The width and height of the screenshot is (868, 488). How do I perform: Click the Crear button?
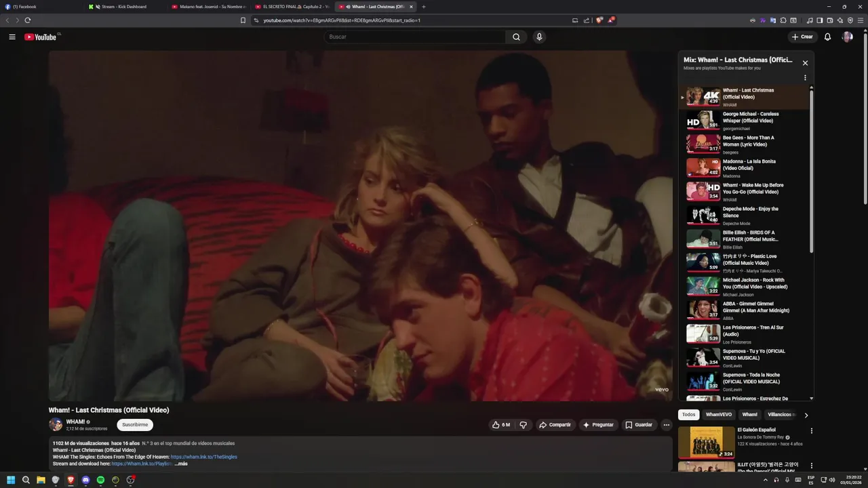point(802,37)
